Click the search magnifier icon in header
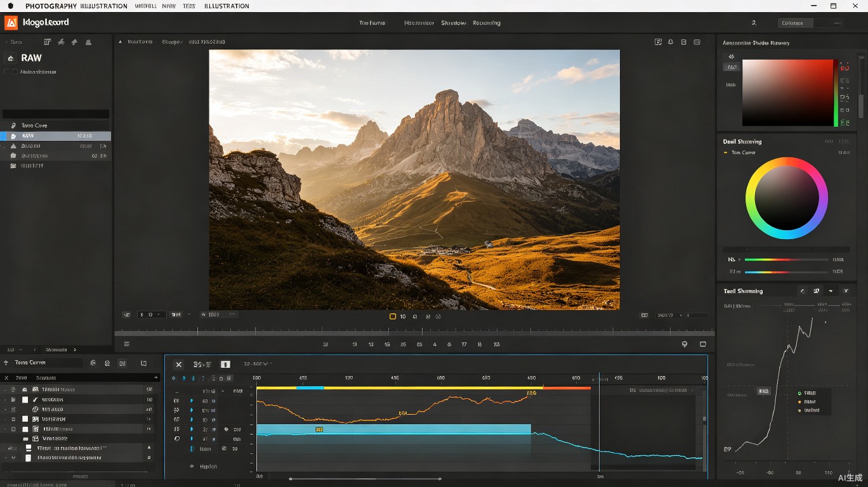This screenshot has height=487, width=868. pyautogui.click(x=754, y=23)
